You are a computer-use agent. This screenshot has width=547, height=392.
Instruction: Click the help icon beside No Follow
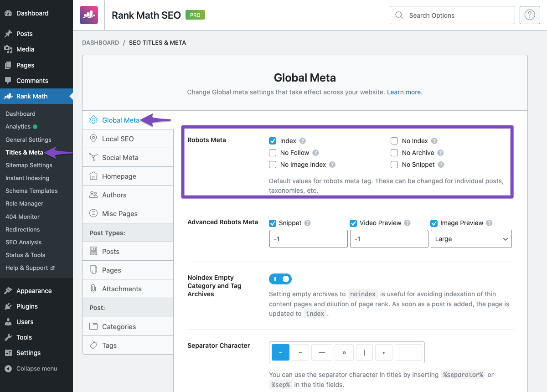[315, 153]
